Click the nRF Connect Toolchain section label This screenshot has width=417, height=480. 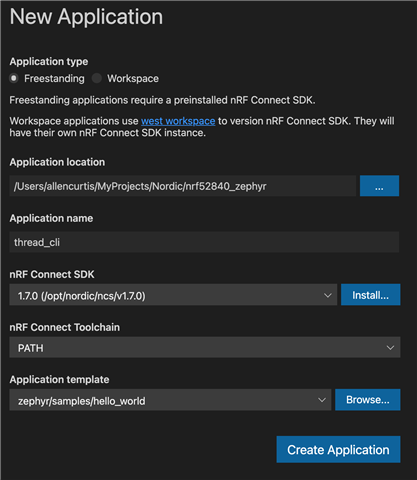(64, 327)
